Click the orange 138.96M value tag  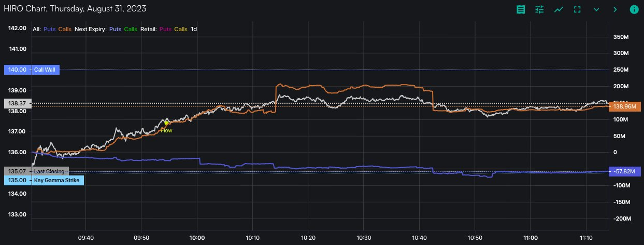[624, 107]
